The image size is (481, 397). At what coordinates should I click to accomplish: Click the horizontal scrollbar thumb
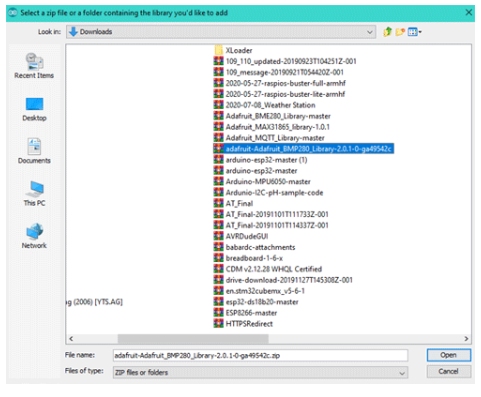[x=193, y=339]
